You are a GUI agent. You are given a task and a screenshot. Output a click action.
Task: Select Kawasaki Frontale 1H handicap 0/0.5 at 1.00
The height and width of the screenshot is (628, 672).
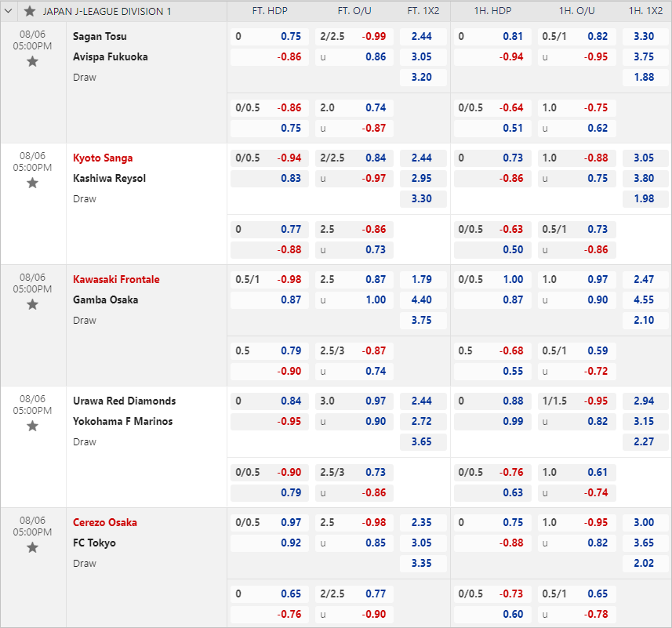(x=492, y=280)
